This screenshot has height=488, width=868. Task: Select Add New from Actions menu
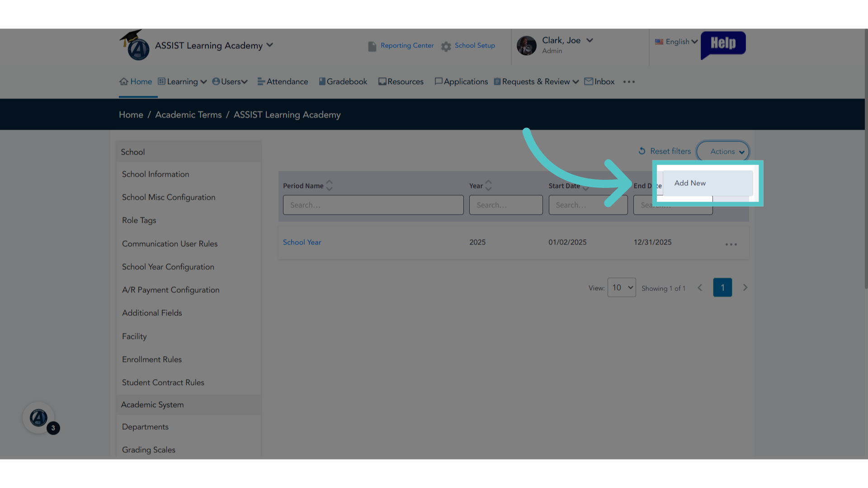coord(708,183)
